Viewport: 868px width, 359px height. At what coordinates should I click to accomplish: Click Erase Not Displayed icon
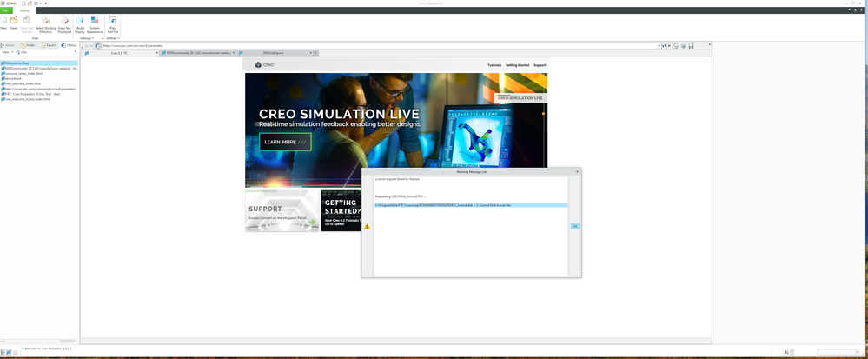65,20
